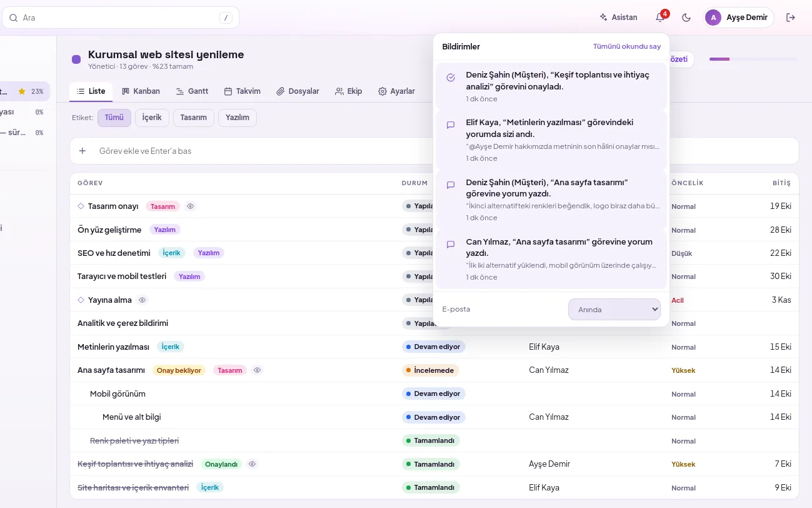Toggle dark mode moon icon
The image size is (812, 508).
coord(686,18)
